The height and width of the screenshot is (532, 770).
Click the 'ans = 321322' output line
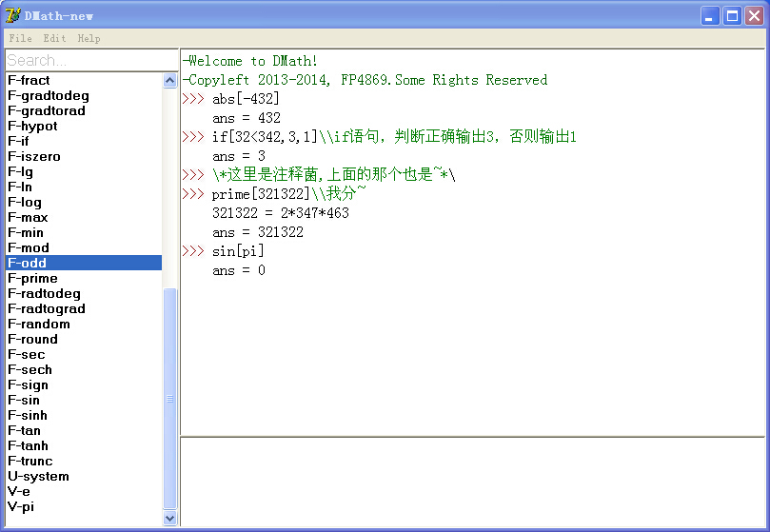[258, 232]
